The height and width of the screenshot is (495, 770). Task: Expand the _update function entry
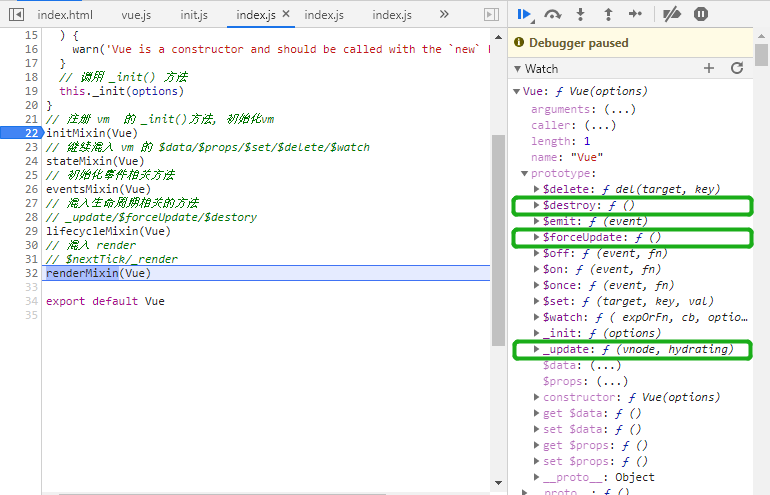point(537,349)
